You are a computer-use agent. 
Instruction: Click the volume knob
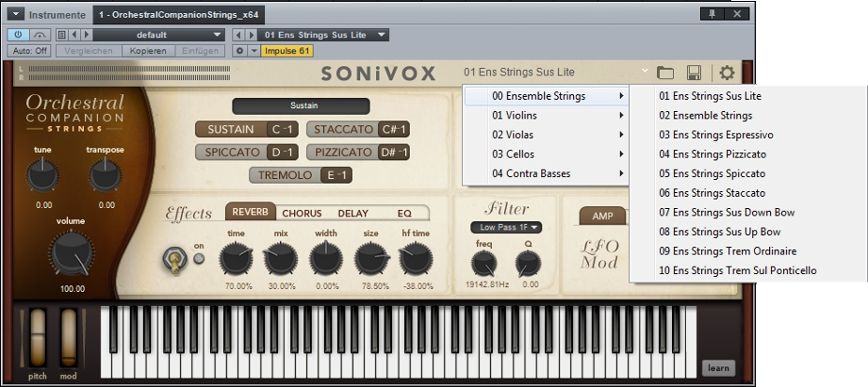[x=71, y=254]
